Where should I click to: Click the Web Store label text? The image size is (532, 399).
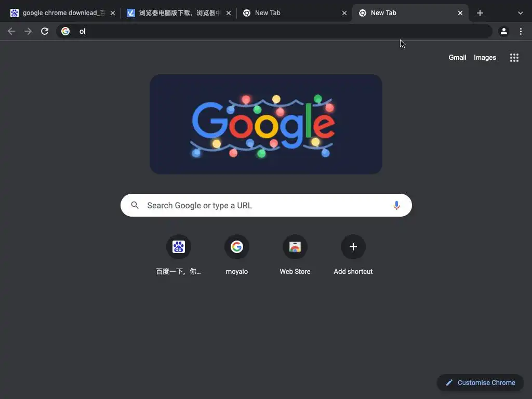pyautogui.click(x=295, y=271)
